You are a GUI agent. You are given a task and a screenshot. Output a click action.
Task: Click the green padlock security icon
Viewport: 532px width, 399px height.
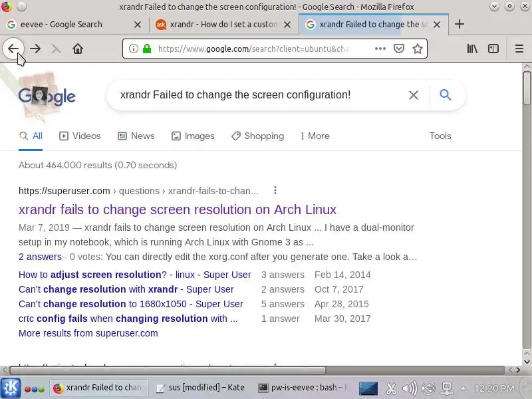[x=147, y=49]
